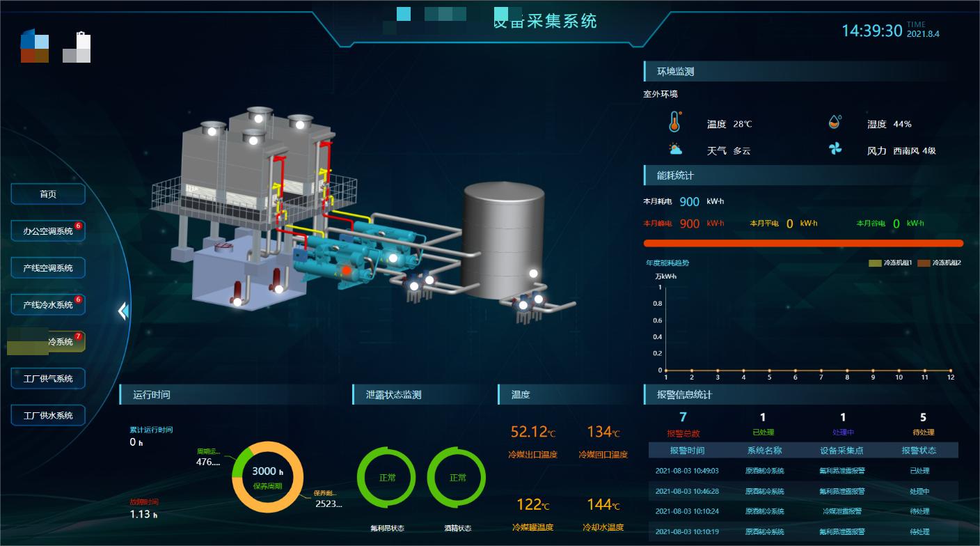This screenshot has width=980, height=546.
Task: Click the cloudy weather icon
Action: pos(674,150)
